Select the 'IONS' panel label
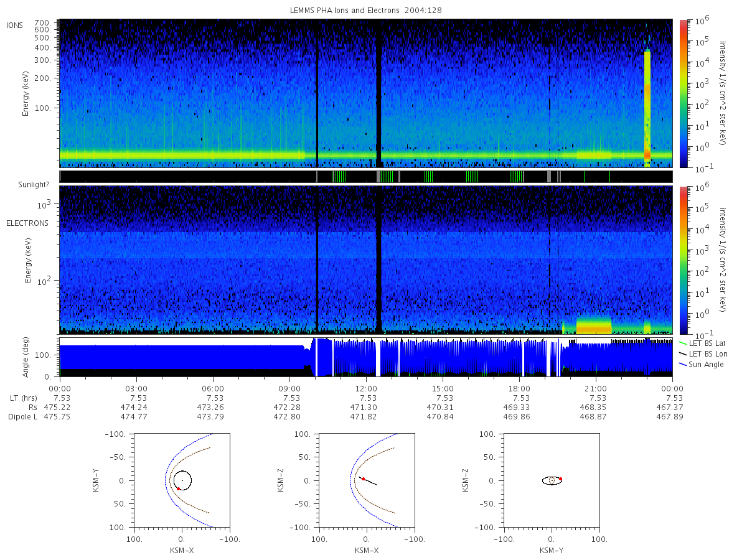747x560 pixels. (15, 26)
